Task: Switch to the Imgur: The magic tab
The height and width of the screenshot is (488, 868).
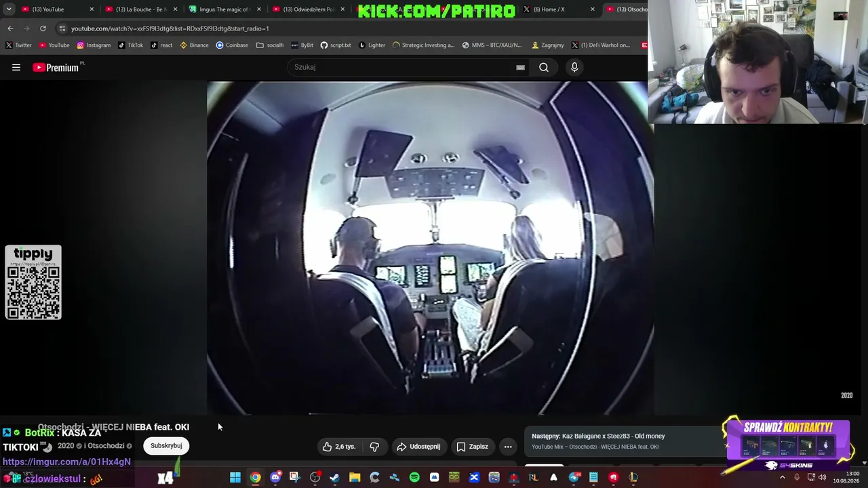Action: [x=224, y=9]
